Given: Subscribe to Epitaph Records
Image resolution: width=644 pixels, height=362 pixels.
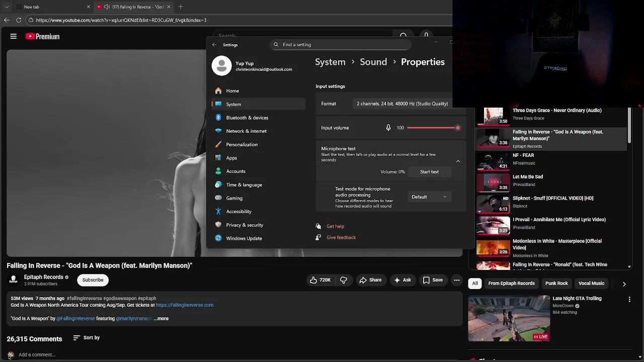Looking at the screenshot, I should click(93, 280).
